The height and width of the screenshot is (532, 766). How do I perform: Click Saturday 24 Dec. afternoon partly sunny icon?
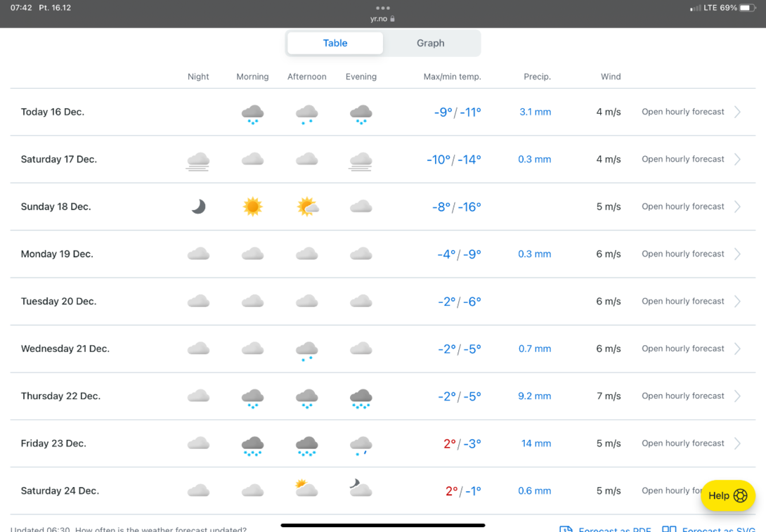pyautogui.click(x=307, y=488)
